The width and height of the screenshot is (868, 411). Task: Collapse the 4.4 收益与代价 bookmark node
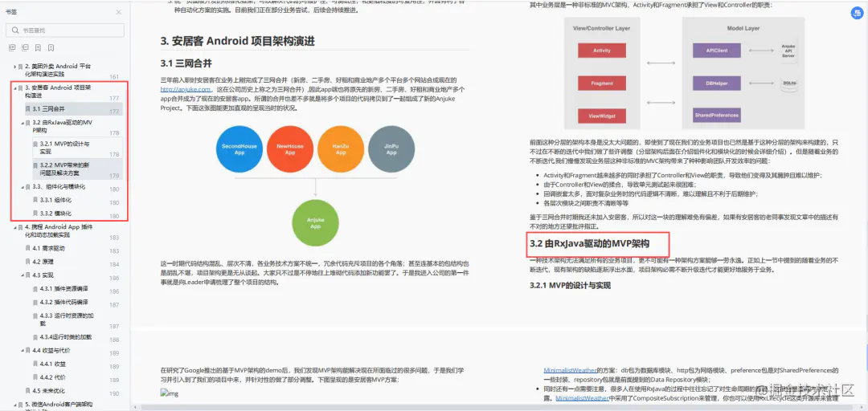[x=23, y=351]
